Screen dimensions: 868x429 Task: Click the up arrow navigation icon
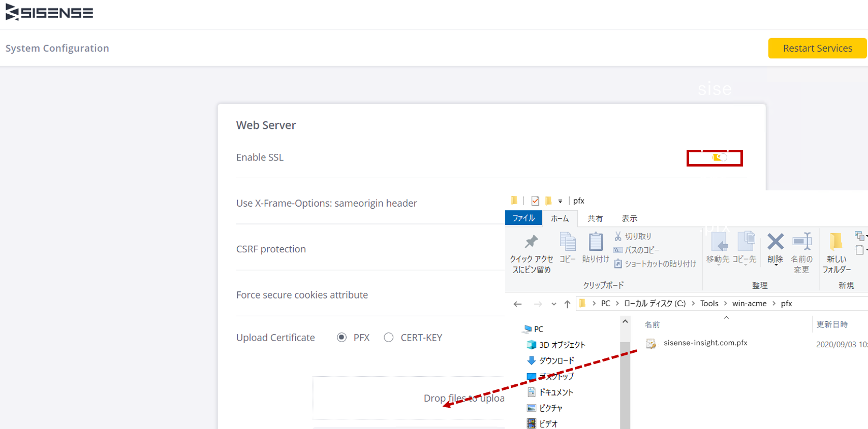pyautogui.click(x=567, y=304)
